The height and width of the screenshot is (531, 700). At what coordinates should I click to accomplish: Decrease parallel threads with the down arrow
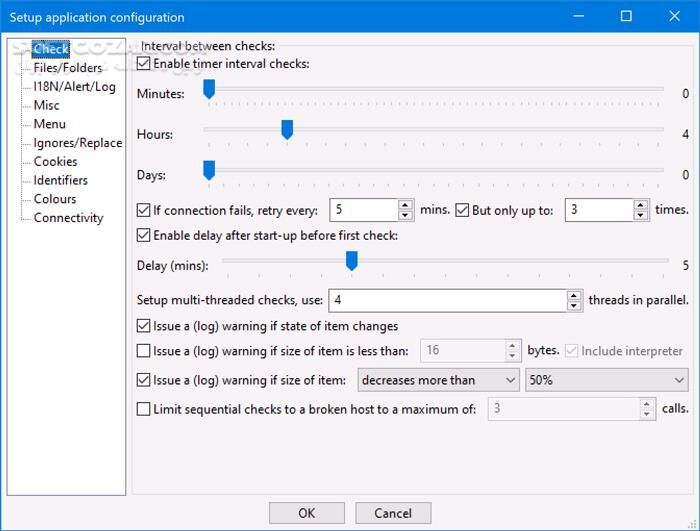[574, 305]
